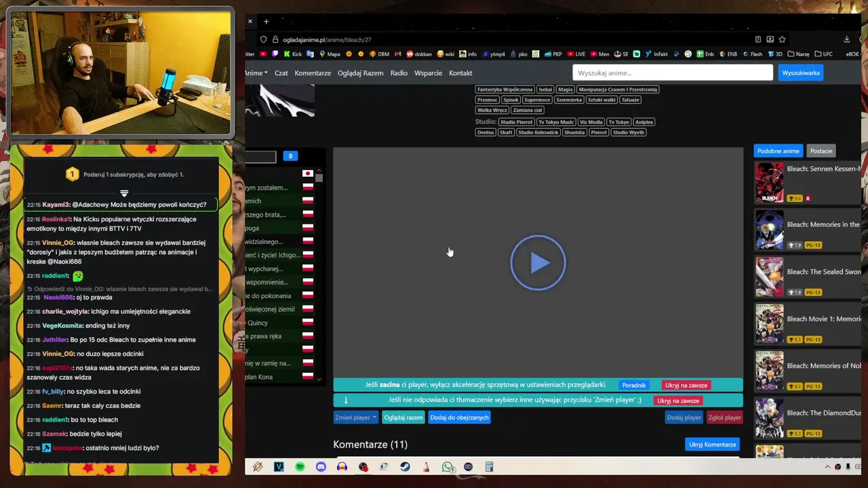
Task: Open the DBM bookmark
Action: click(379, 54)
